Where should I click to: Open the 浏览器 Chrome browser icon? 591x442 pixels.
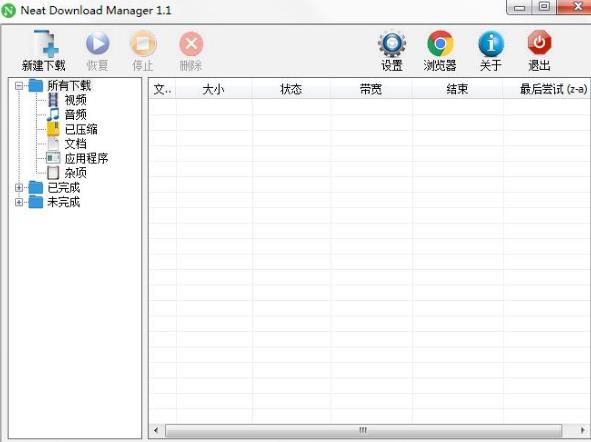click(x=440, y=43)
